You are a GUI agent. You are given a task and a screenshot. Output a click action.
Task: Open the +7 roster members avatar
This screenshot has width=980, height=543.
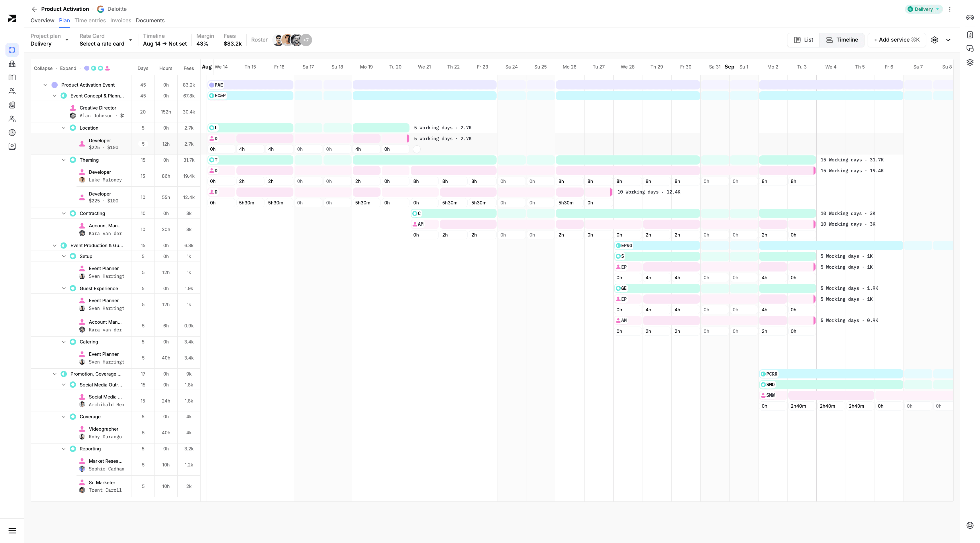[x=306, y=40]
